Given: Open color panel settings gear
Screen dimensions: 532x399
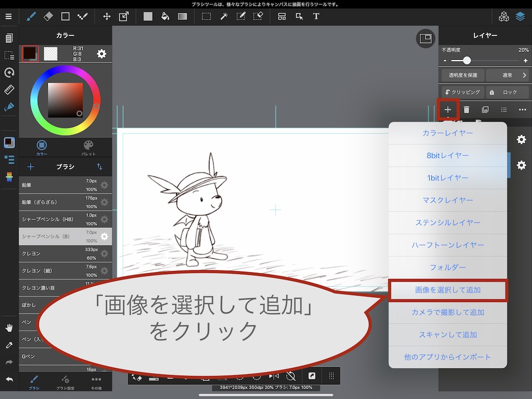Looking at the screenshot, I should (x=102, y=54).
